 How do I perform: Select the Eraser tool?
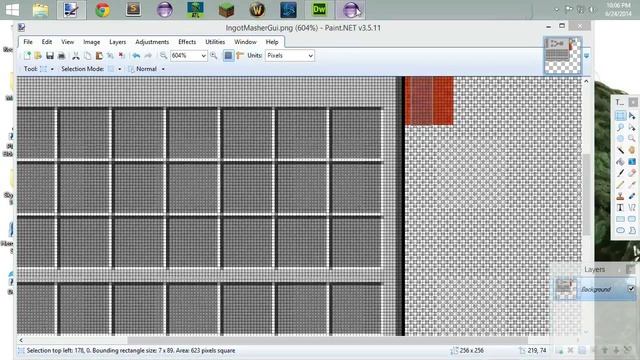click(632, 173)
